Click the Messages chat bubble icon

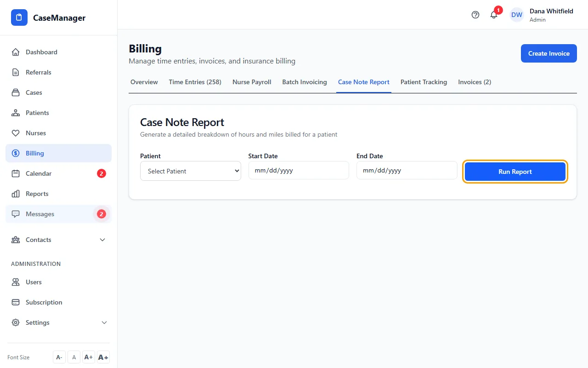(16, 214)
